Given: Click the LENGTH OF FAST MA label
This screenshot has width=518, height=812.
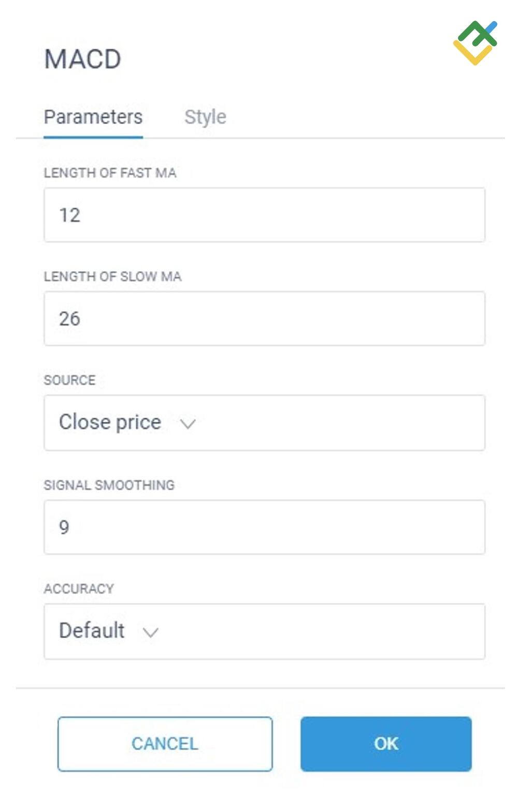Looking at the screenshot, I should [x=110, y=173].
